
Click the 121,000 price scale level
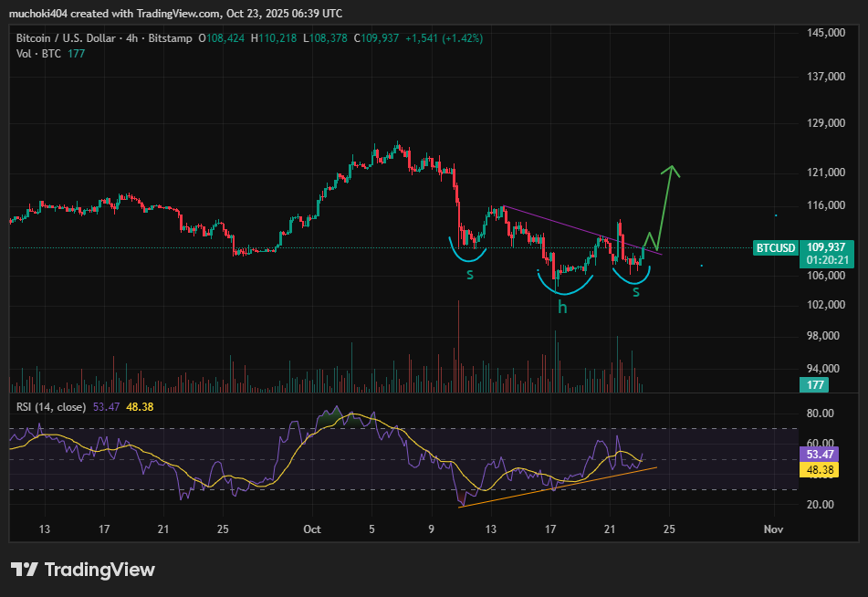(828, 173)
